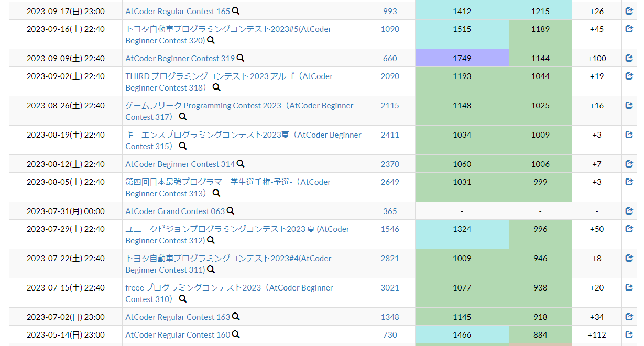Click rank 2411 link
This screenshot has height=346, width=644.
[x=390, y=135]
